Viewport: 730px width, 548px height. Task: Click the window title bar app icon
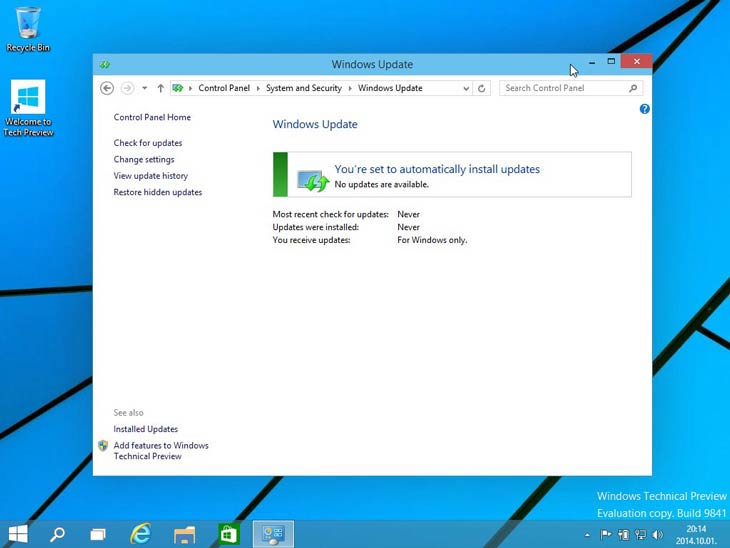105,64
